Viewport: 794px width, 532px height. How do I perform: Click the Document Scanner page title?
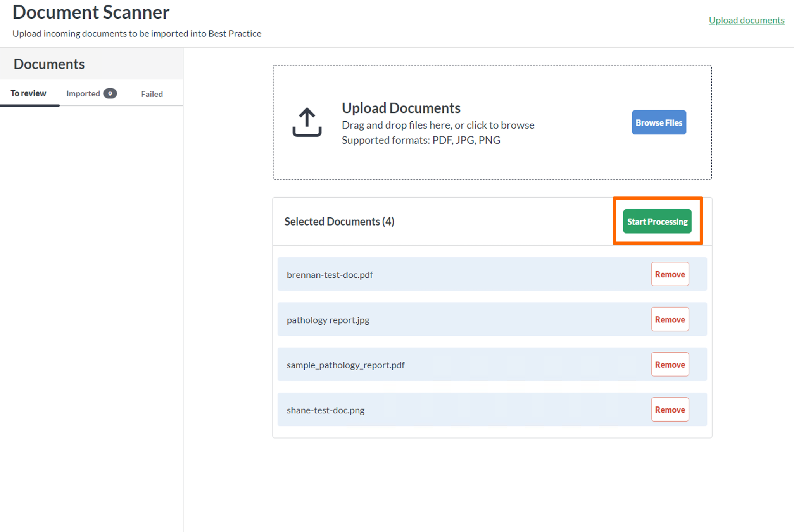[91, 12]
